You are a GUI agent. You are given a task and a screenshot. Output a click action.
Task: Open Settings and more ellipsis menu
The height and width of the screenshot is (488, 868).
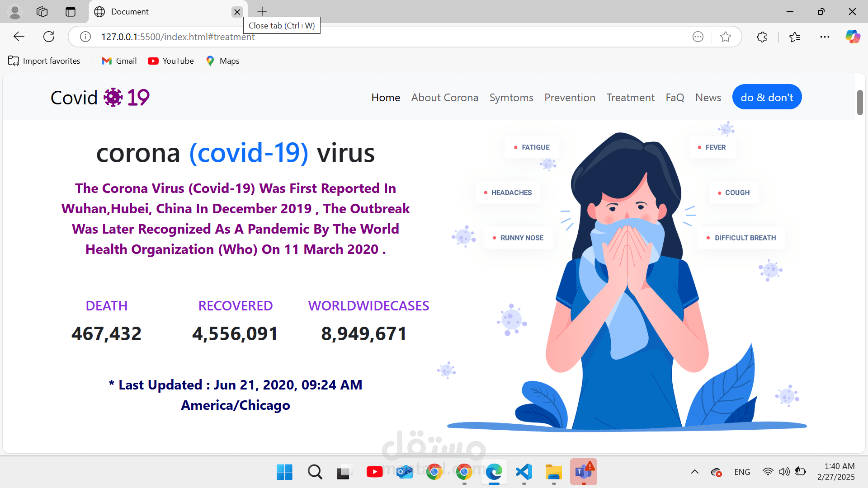point(825,37)
